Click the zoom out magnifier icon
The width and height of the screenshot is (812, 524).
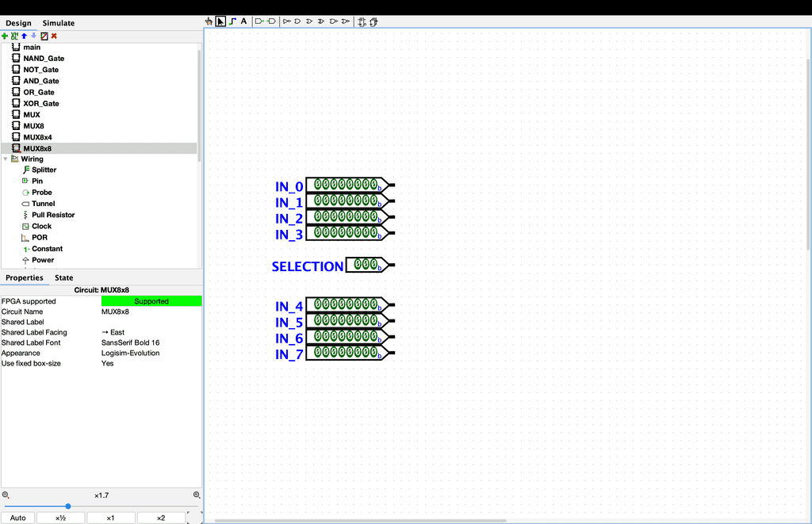pyautogui.click(x=6, y=495)
